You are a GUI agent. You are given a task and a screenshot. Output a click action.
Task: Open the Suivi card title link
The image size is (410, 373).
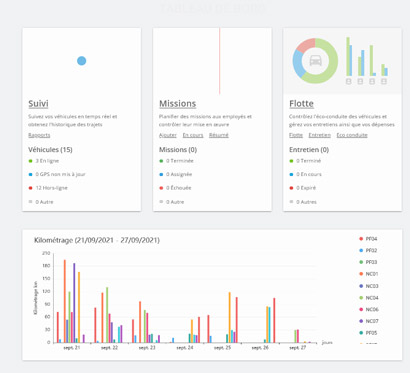click(x=38, y=104)
